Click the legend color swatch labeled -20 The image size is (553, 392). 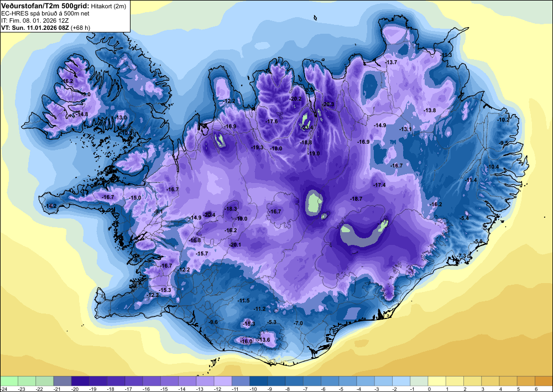(80, 381)
